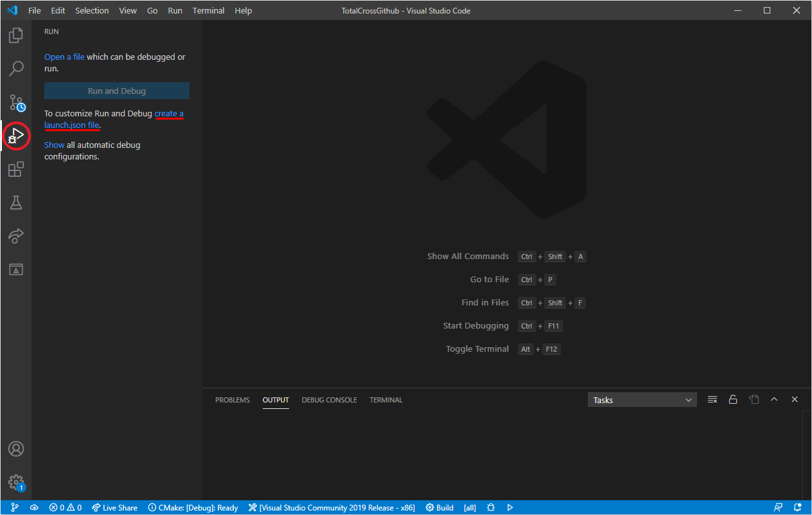Click the git branch icon in status bar
The width and height of the screenshot is (812, 515).
tap(15, 507)
